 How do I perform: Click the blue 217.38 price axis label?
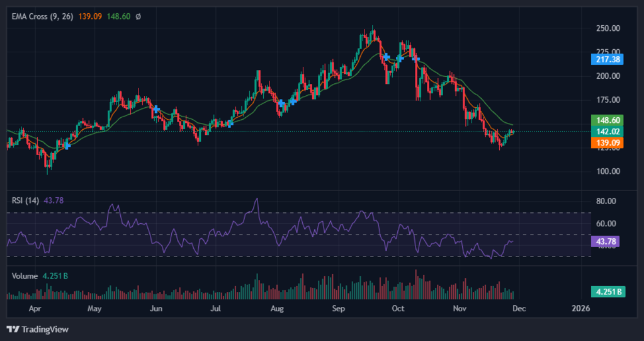pos(607,59)
